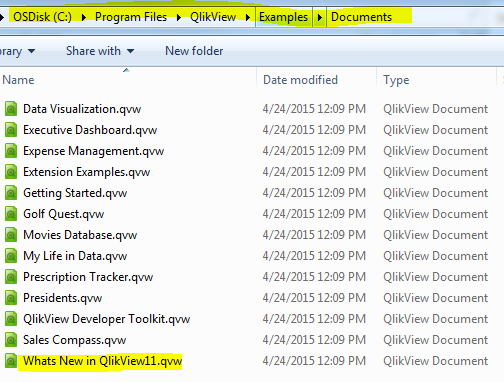
Task: Select Getting Started.qvw file name
Action: point(75,193)
